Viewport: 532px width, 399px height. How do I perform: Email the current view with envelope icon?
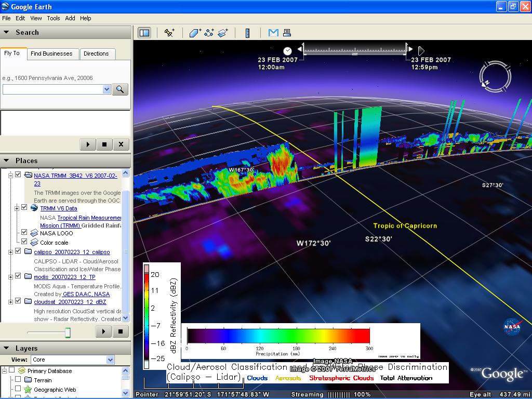coord(273,33)
